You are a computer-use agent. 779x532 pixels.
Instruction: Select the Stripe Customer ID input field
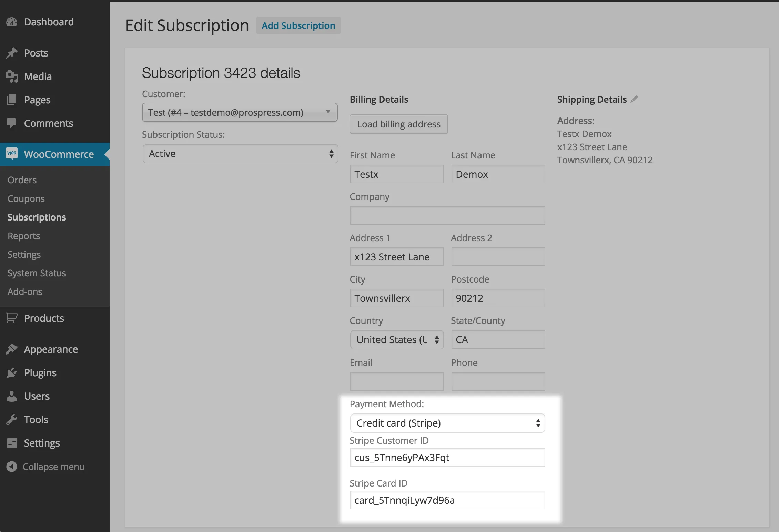447,457
